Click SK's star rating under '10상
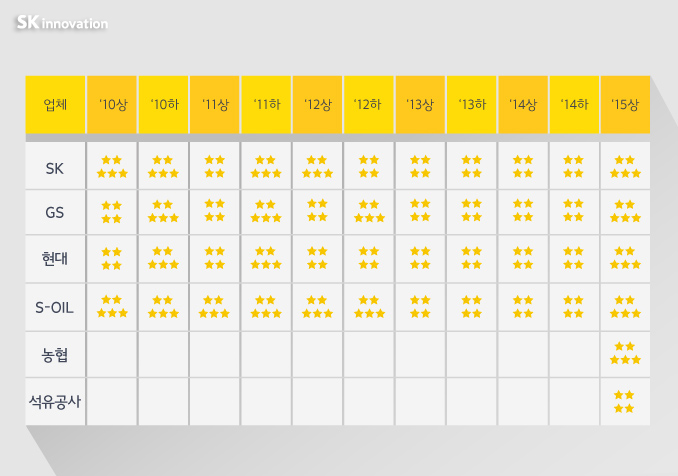Viewport: 678px width, 476px height. point(111,166)
